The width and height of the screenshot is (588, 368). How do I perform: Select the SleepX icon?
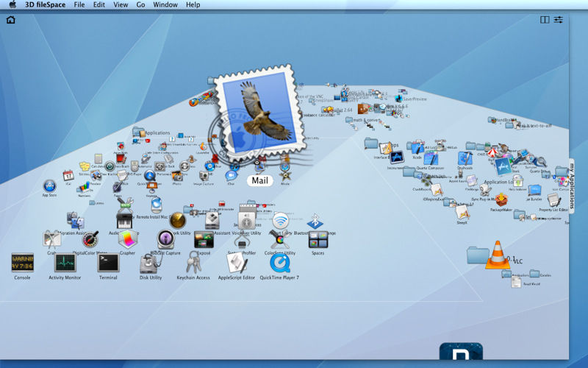coord(462,212)
